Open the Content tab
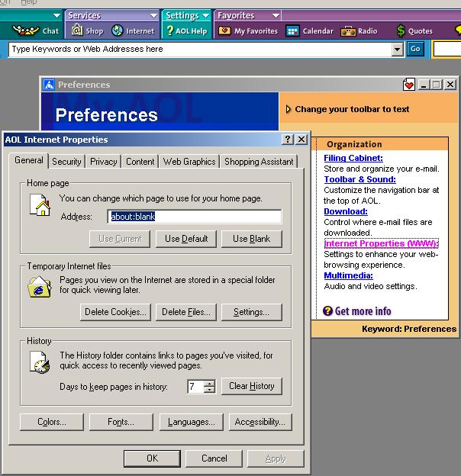This screenshot has height=476, width=461. click(140, 162)
